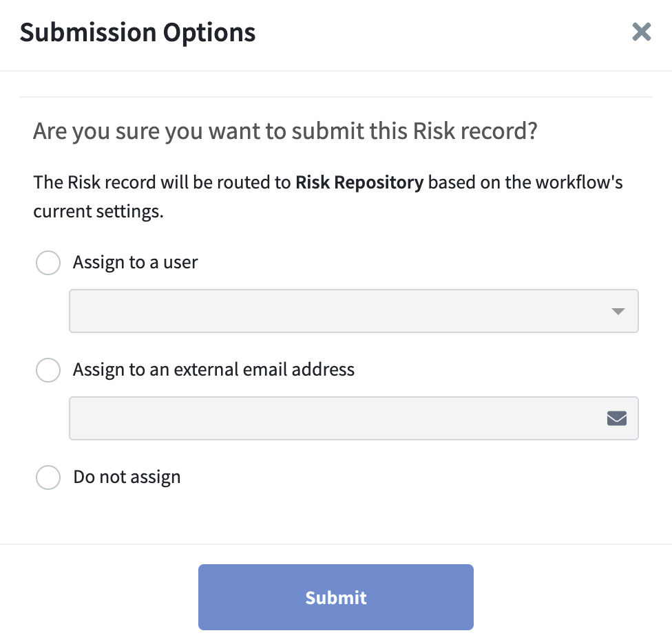This screenshot has height=644, width=672.
Task: Click the Assign to an external email address label
Action: point(213,369)
